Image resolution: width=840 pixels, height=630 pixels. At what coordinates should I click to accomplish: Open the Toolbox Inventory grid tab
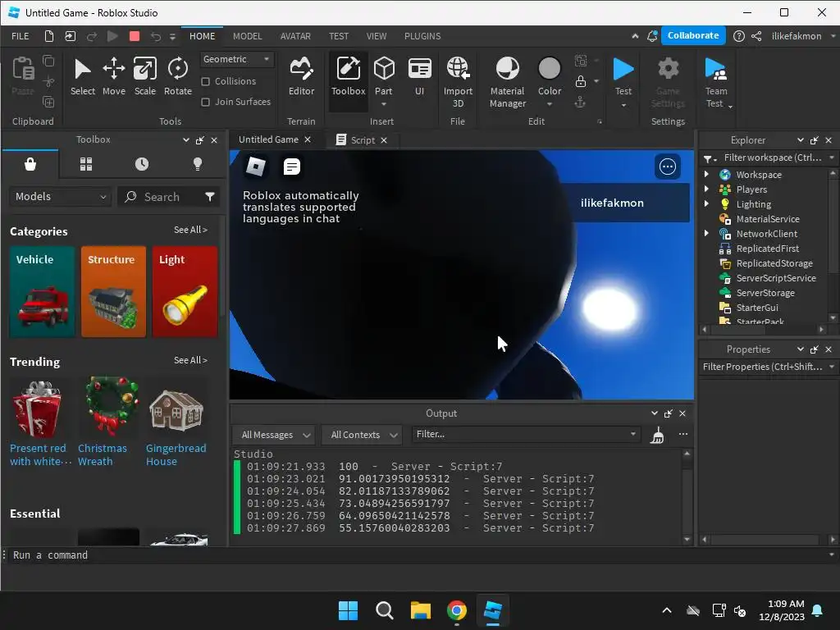[86, 164]
